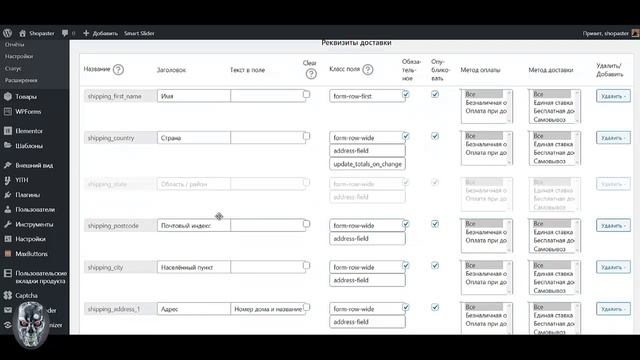Viewport: 640px width, 360px height.
Task: Open the comments bubble icon
Action: coord(65,33)
